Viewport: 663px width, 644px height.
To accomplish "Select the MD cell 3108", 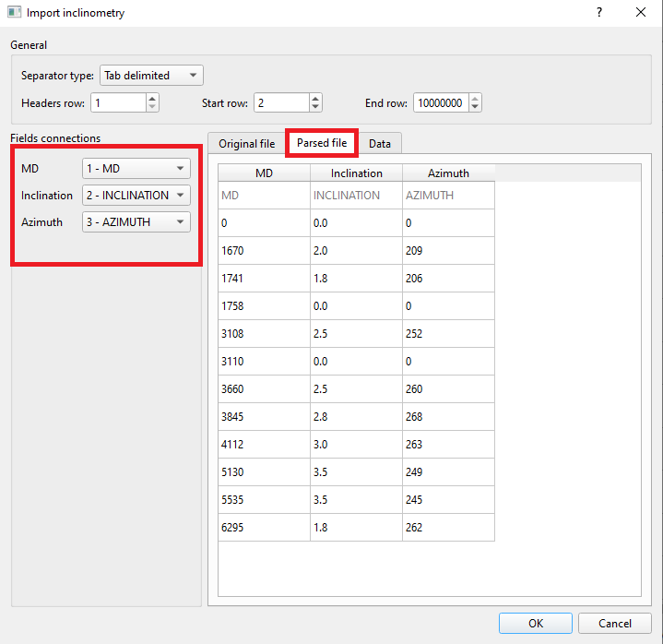I will point(265,333).
